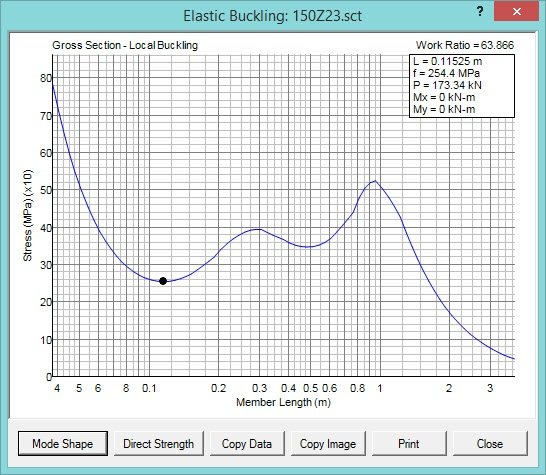546x475 pixels.
Task: Close the dialog with red X
Action: (516, 11)
